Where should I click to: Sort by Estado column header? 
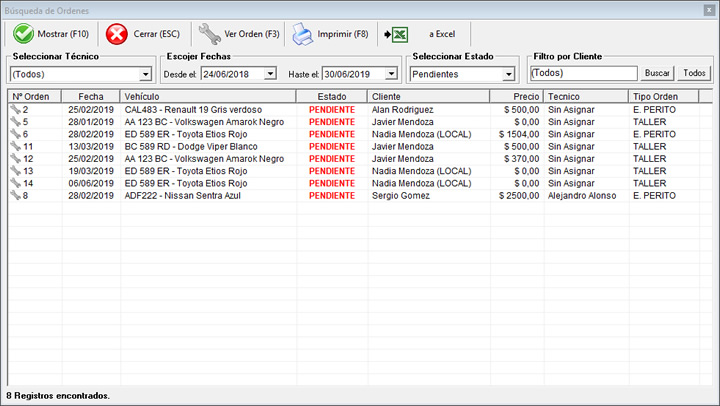332,96
